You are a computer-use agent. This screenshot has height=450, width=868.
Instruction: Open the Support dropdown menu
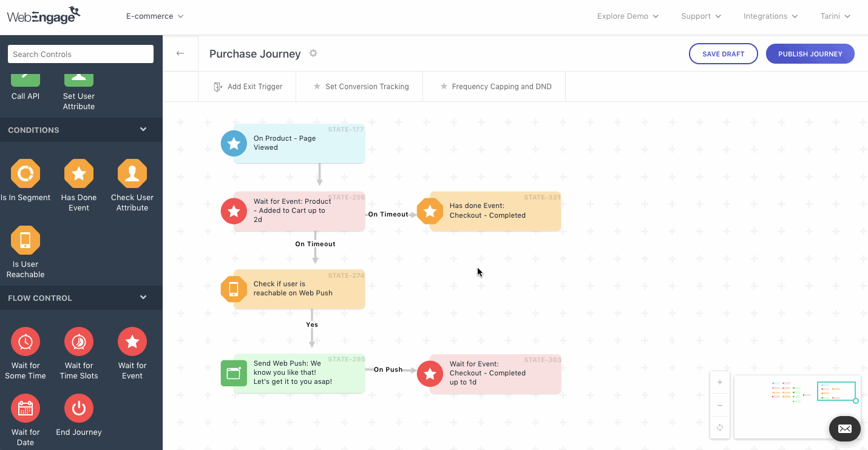701,16
